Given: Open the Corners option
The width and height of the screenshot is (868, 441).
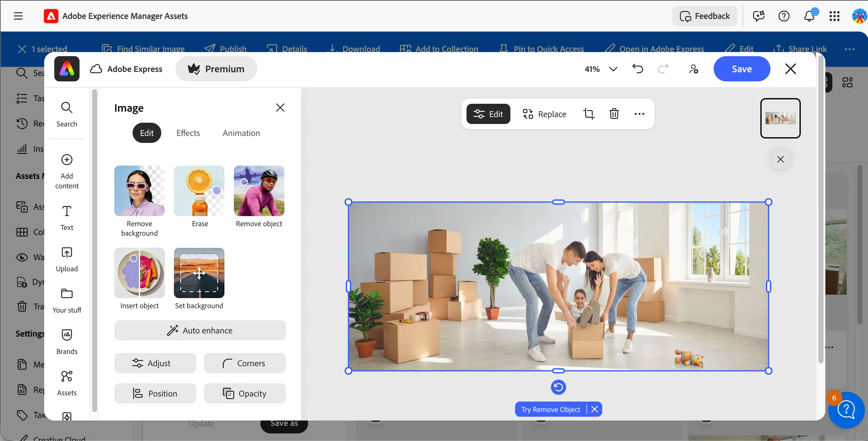Looking at the screenshot, I should pos(245,363).
